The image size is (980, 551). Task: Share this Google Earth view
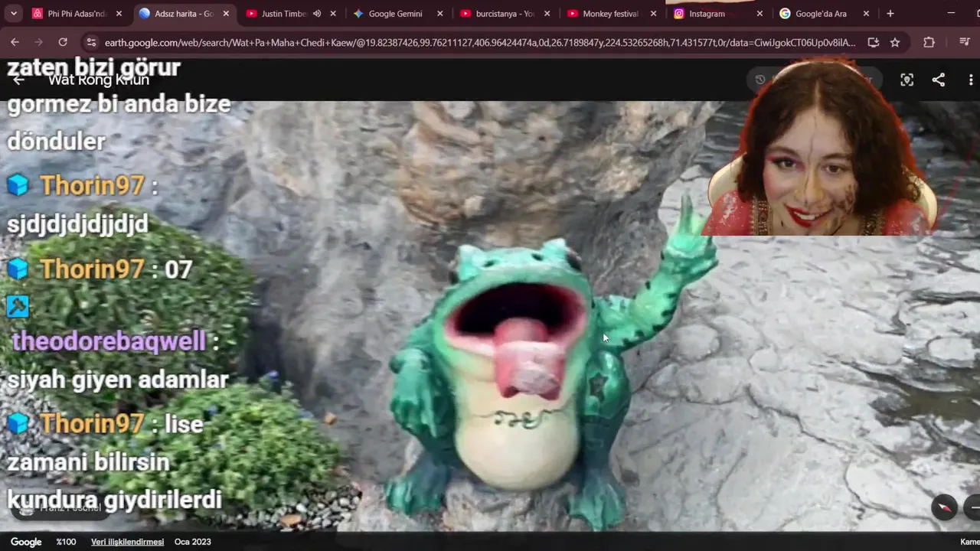[938, 80]
